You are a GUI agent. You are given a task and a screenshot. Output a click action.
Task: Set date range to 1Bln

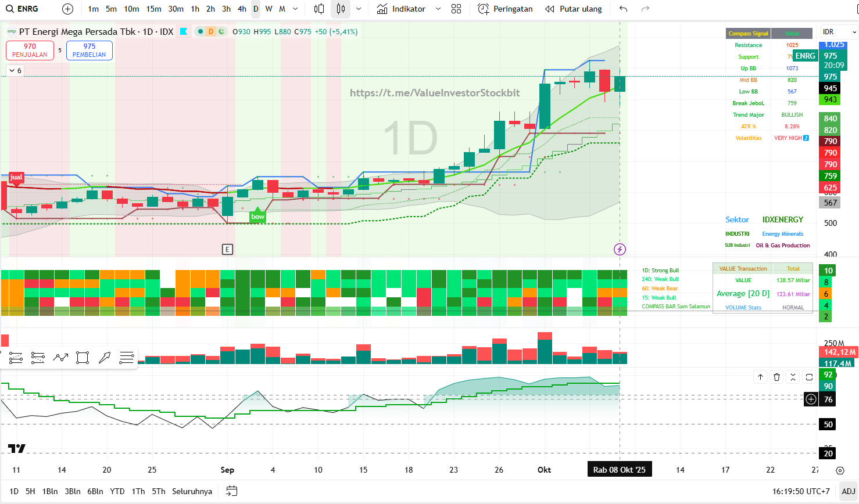[x=50, y=491]
